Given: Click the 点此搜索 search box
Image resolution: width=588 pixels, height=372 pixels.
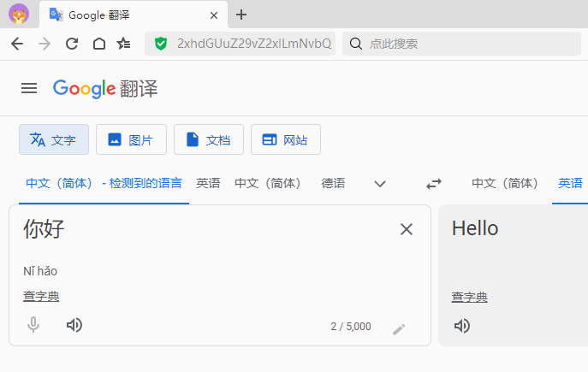Looking at the screenshot, I should [x=462, y=44].
